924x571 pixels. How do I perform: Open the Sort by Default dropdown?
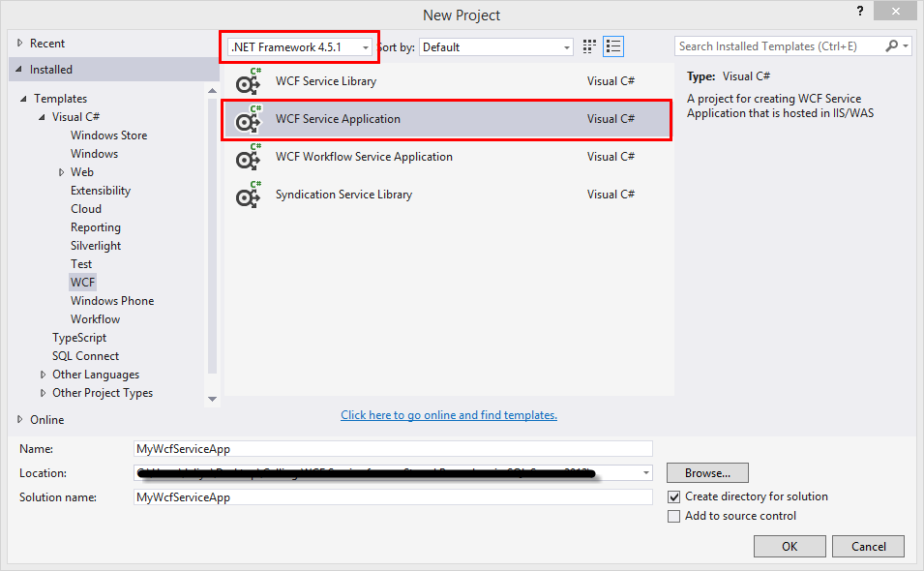tap(496, 47)
